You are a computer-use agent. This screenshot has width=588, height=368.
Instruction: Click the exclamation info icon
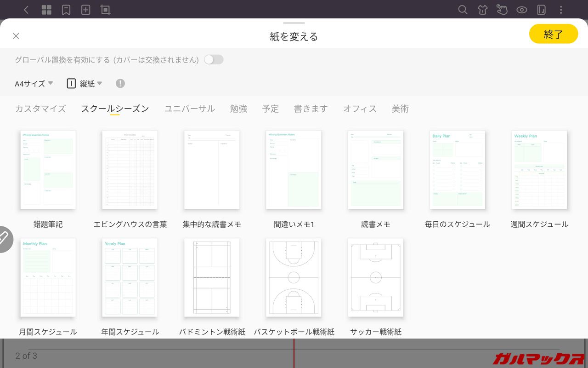click(x=120, y=83)
